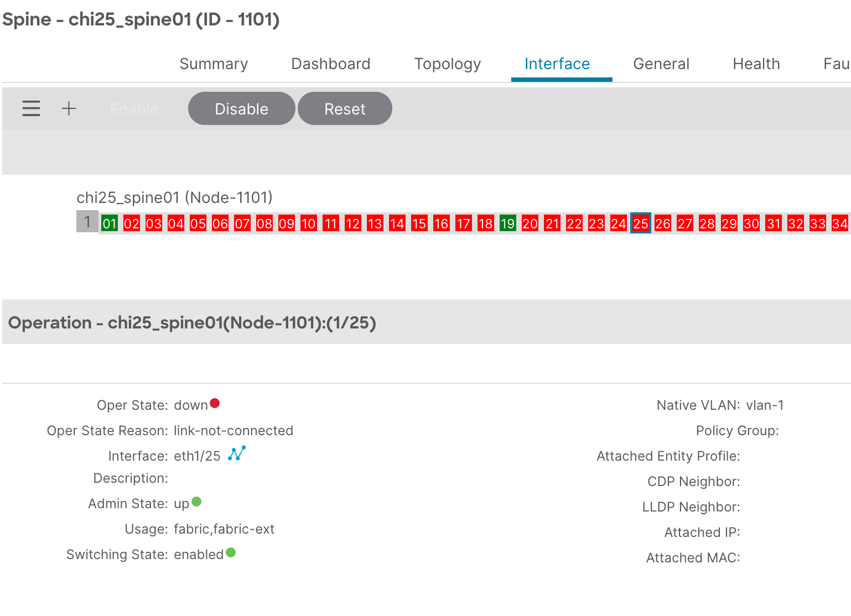The height and width of the screenshot is (616, 851).
Task: Select port 34 at the end of the row
Action: [x=839, y=223]
